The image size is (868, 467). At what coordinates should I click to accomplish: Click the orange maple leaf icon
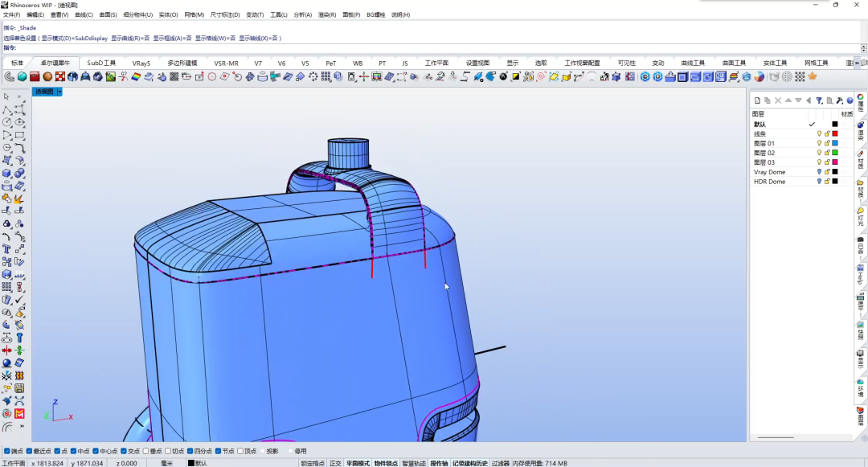813,77
